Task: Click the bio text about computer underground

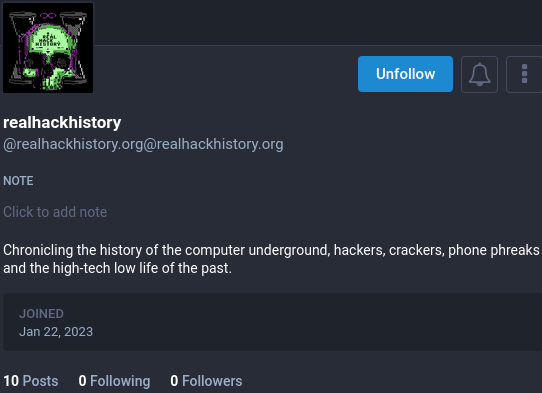Action: [271, 259]
